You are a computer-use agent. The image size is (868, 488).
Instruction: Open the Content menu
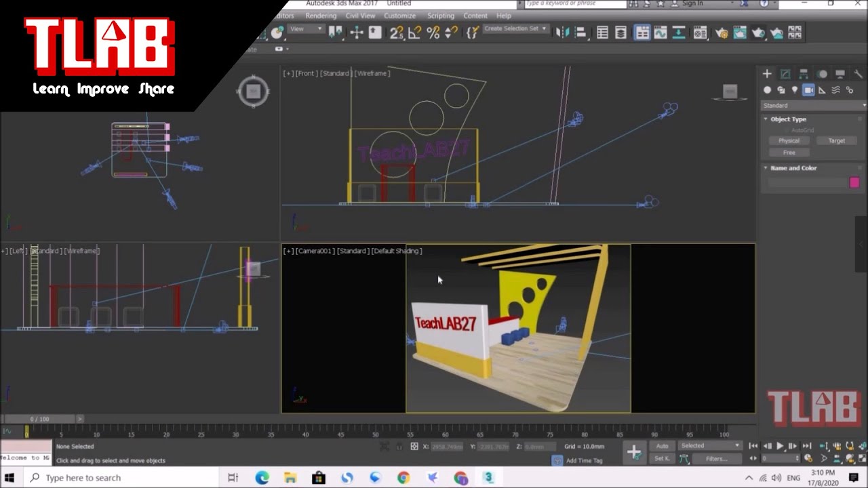(475, 16)
